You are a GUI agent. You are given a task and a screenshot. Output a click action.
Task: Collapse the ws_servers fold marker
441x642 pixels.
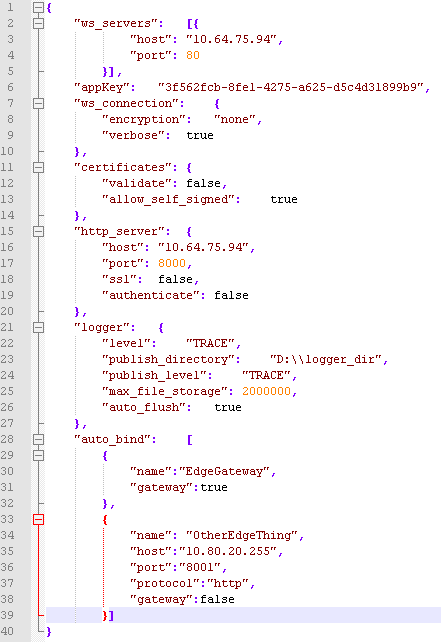point(38,23)
